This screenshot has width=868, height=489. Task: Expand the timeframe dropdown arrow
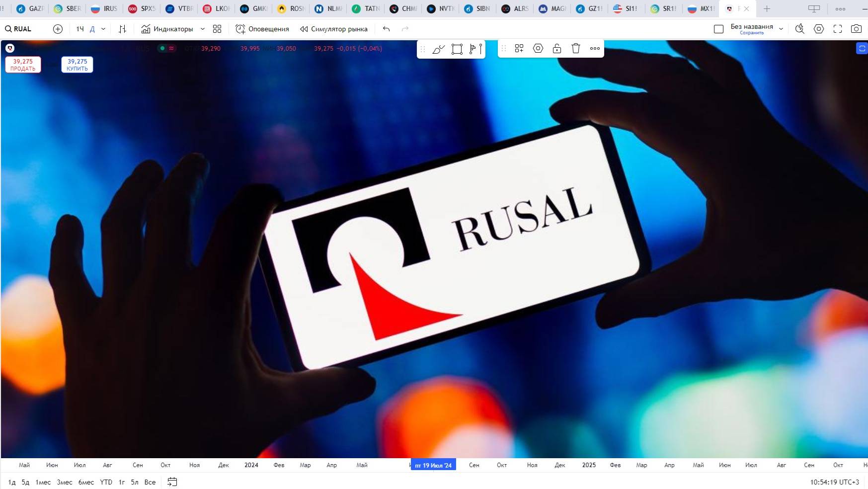[x=103, y=29]
